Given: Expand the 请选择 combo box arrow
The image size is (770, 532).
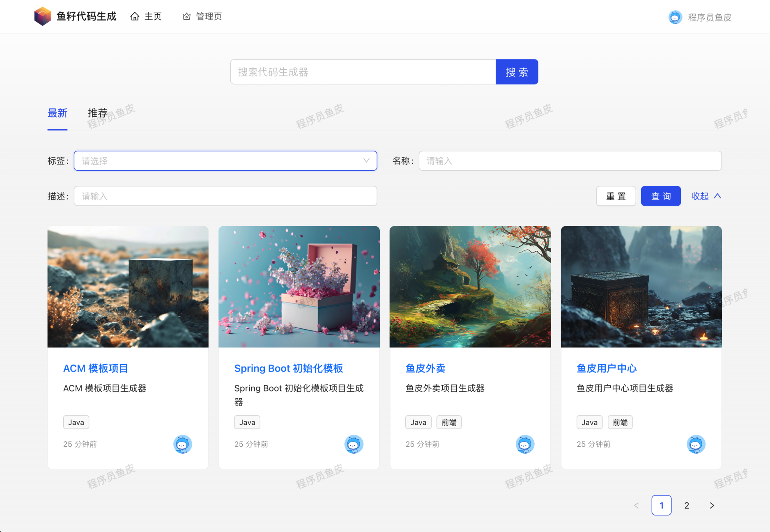Looking at the screenshot, I should click(366, 161).
